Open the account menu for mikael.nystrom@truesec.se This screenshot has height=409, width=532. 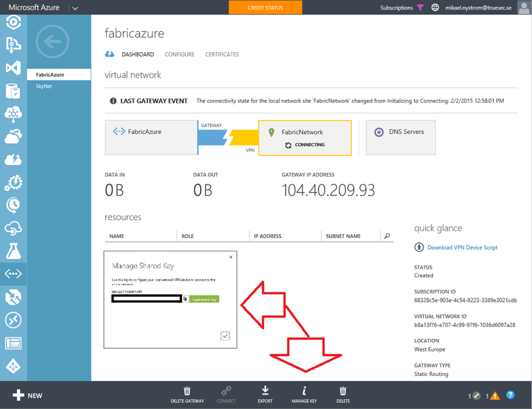point(479,7)
